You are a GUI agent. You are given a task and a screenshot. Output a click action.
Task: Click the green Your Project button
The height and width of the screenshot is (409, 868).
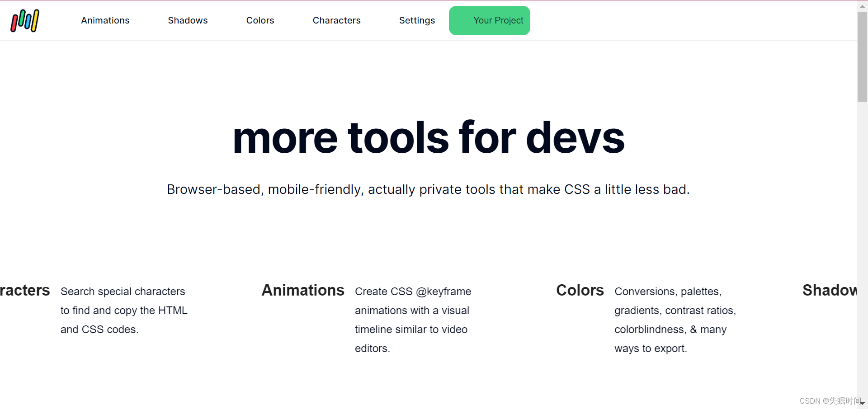pyautogui.click(x=490, y=20)
